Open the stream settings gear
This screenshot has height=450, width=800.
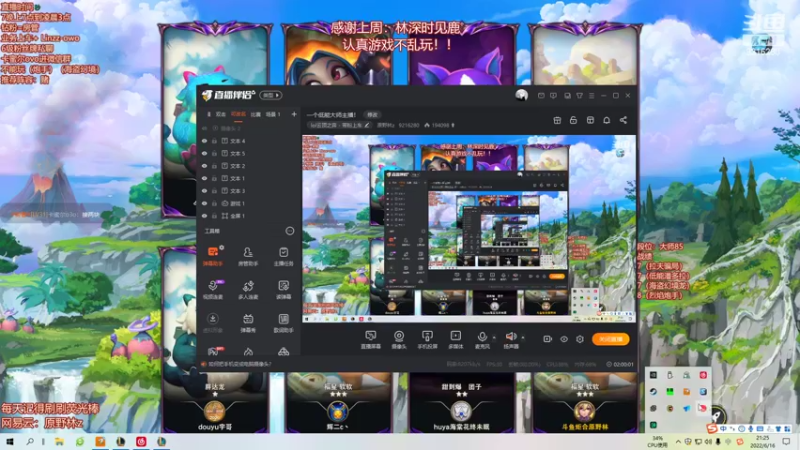click(580, 339)
